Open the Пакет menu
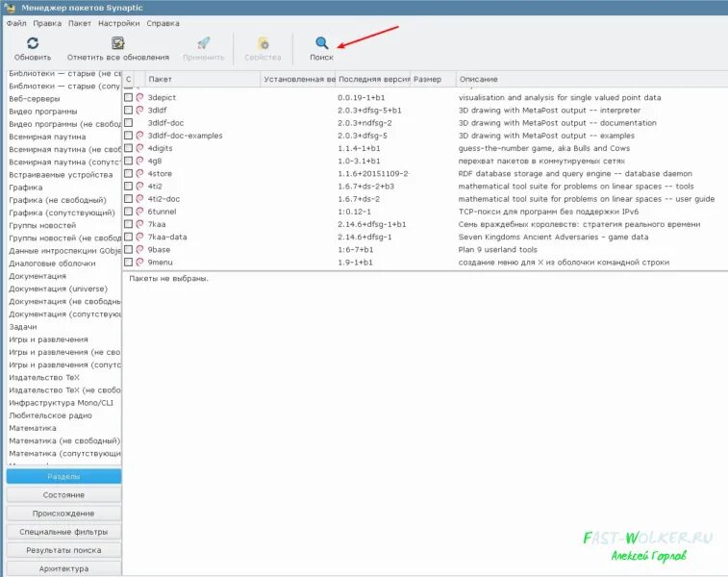The height and width of the screenshot is (577, 728). [x=80, y=23]
